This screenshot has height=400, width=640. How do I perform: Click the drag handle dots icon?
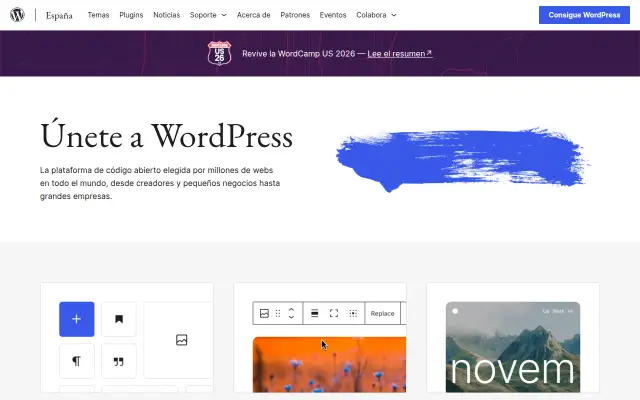(x=278, y=313)
